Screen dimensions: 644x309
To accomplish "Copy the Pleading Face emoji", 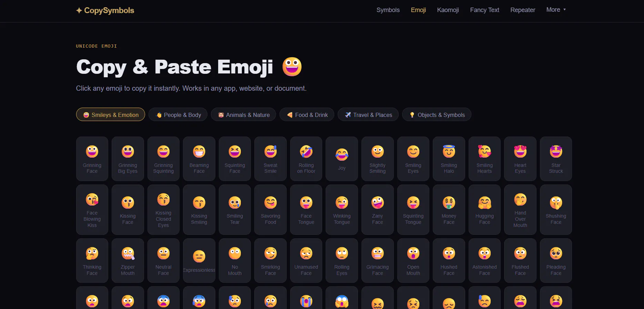I will [x=556, y=260].
